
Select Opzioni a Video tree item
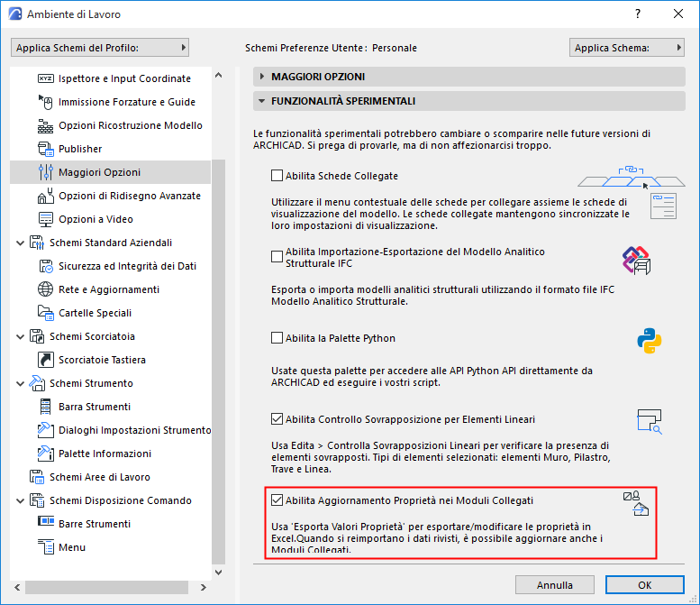pyautogui.click(x=96, y=219)
